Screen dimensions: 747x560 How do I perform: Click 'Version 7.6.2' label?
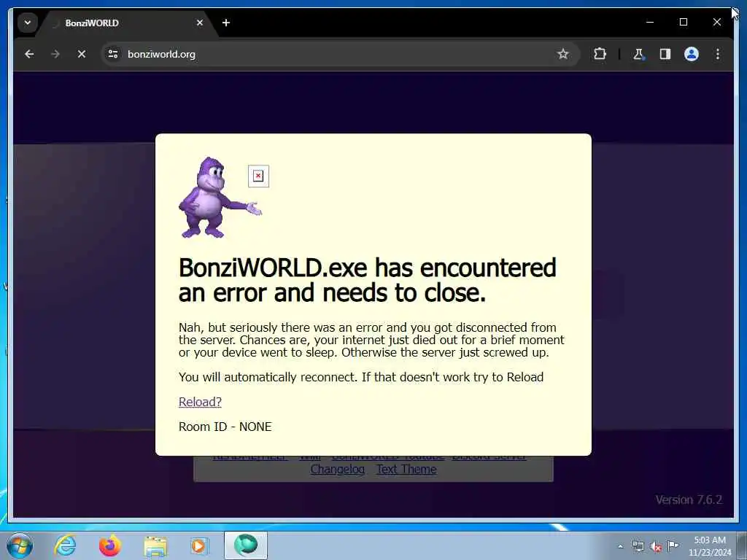point(689,499)
